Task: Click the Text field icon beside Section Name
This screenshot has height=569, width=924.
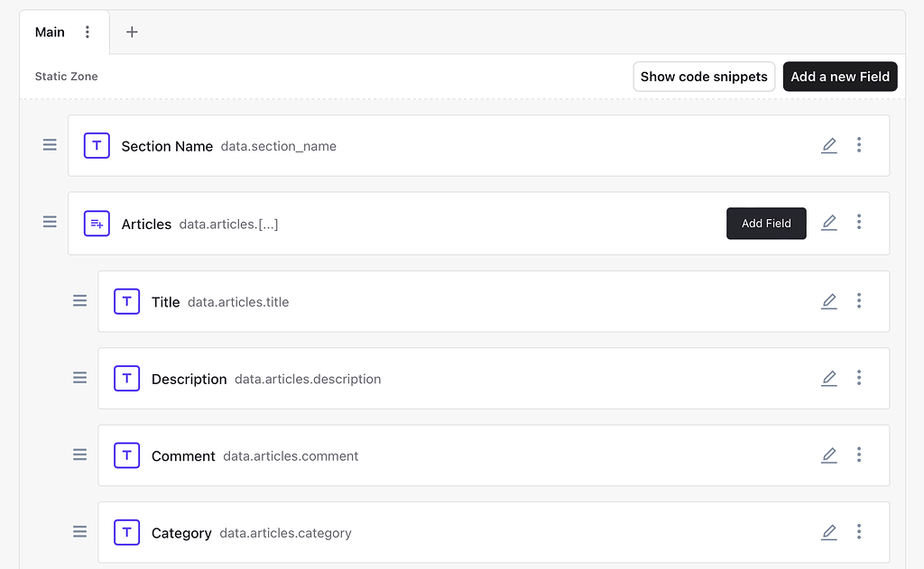Action: pos(97,145)
